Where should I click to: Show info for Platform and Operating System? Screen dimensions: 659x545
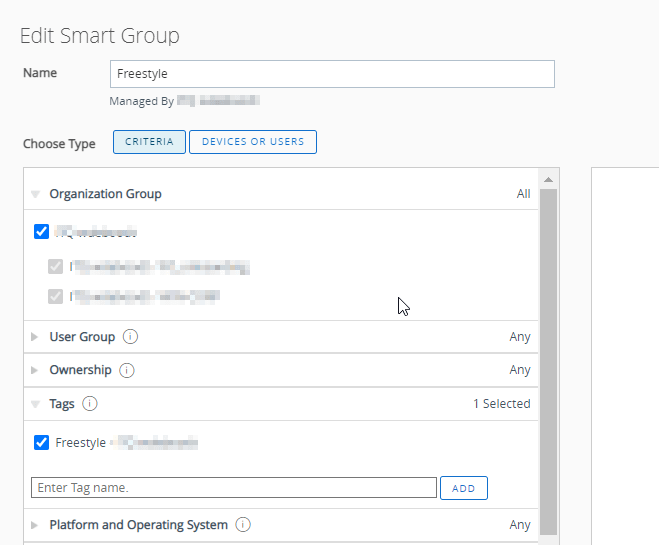[243, 524]
